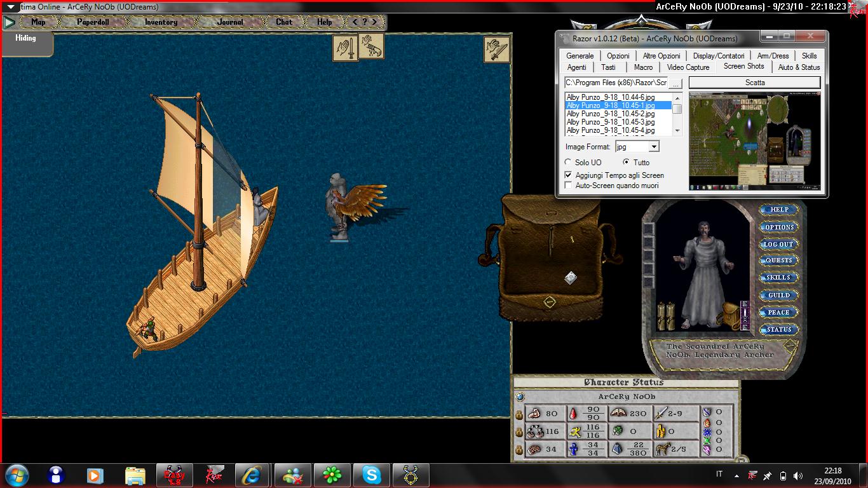The width and height of the screenshot is (868, 488).
Task: Select Alby Punzo_9-18_10.45-4.jpg in list
Action: (x=618, y=130)
